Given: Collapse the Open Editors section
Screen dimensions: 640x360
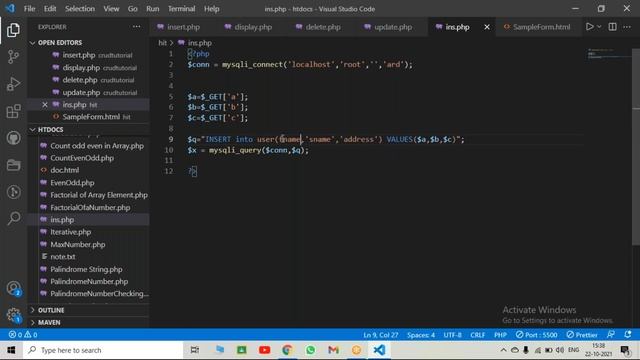Looking at the screenshot, I should tap(60, 43).
